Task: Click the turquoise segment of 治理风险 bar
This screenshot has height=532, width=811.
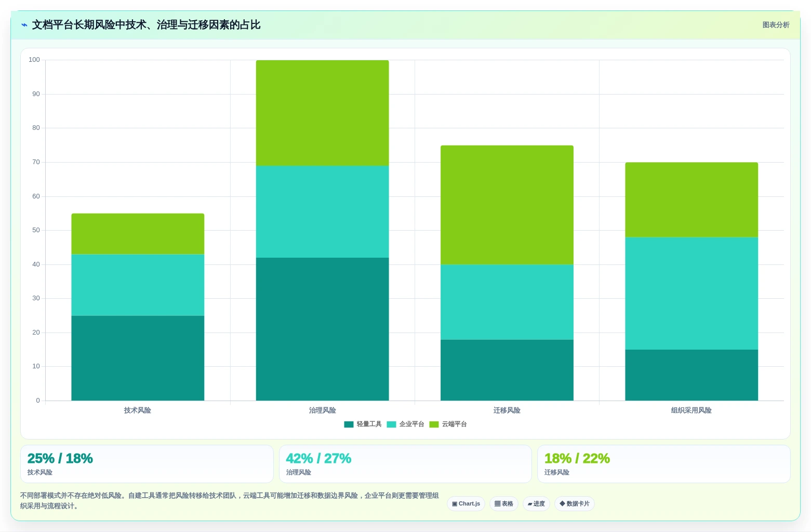Action: click(x=322, y=212)
